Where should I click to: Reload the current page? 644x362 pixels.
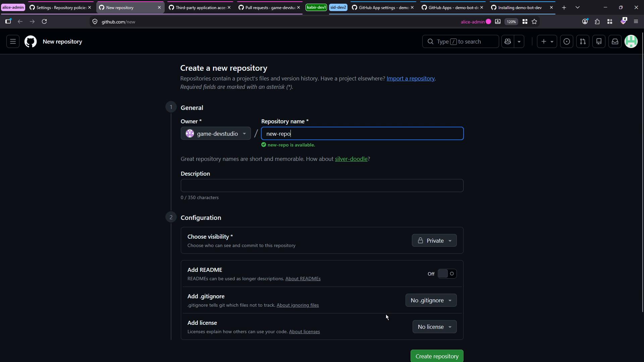pyautogui.click(x=44, y=21)
